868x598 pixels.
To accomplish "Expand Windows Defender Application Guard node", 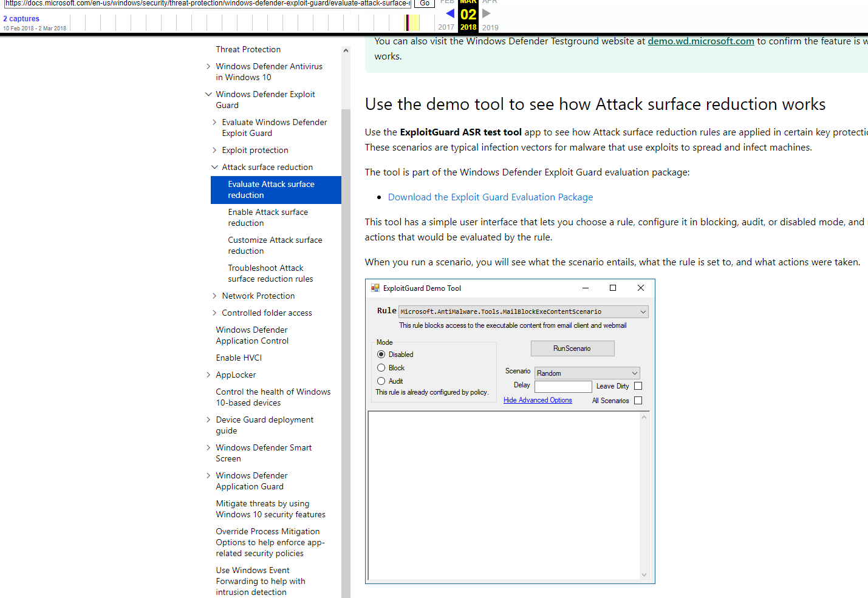I will point(208,475).
